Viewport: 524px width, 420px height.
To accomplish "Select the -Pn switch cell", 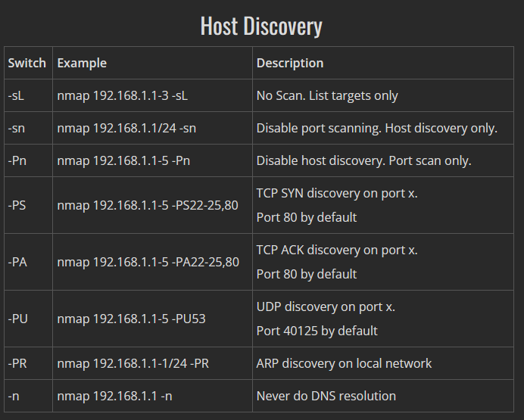I will pyautogui.click(x=28, y=160).
